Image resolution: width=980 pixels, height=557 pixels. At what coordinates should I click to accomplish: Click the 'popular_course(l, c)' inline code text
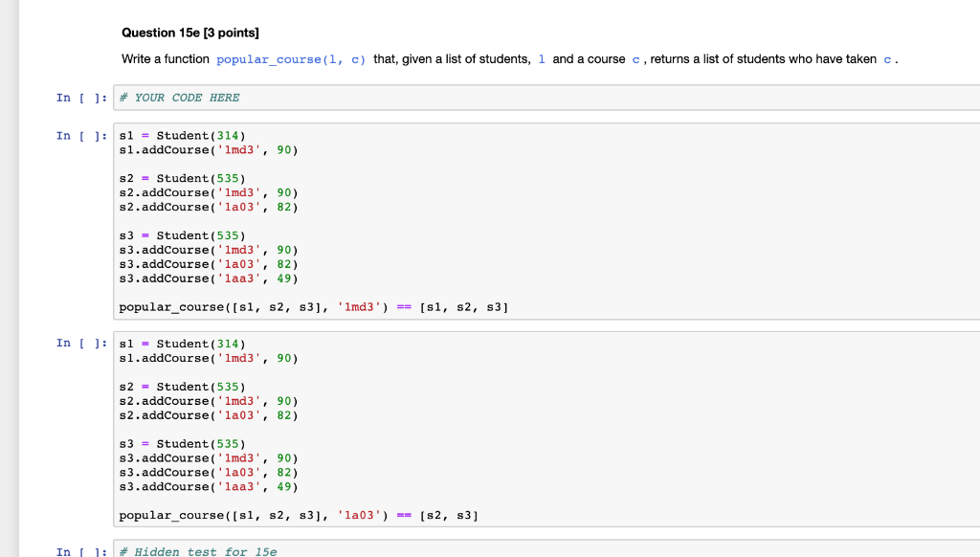tap(291, 59)
